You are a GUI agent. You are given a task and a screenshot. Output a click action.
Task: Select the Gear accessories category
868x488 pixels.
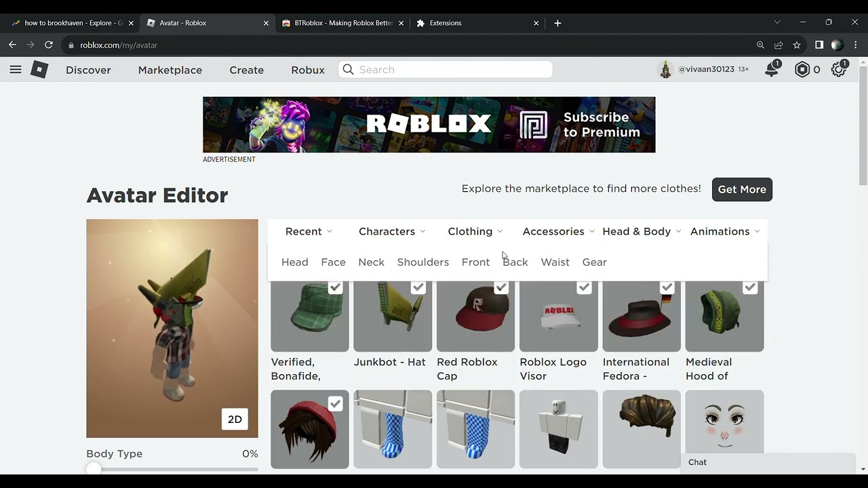coord(594,262)
